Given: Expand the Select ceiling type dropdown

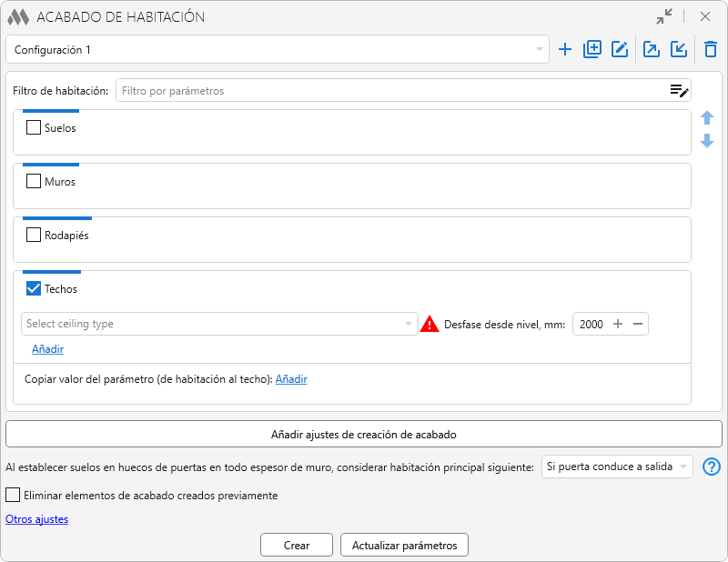Looking at the screenshot, I should [218, 324].
